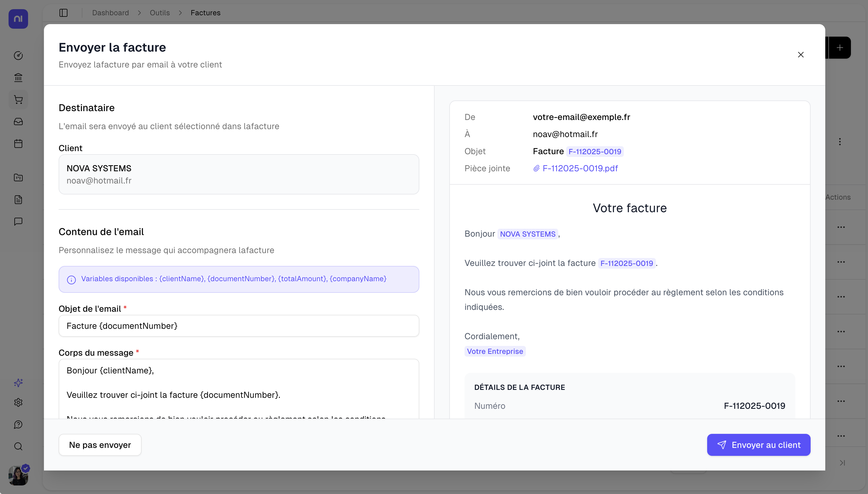Open the chat bubble icon in sidebar
This screenshot has height=494, width=868.
(x=18, y=222)
